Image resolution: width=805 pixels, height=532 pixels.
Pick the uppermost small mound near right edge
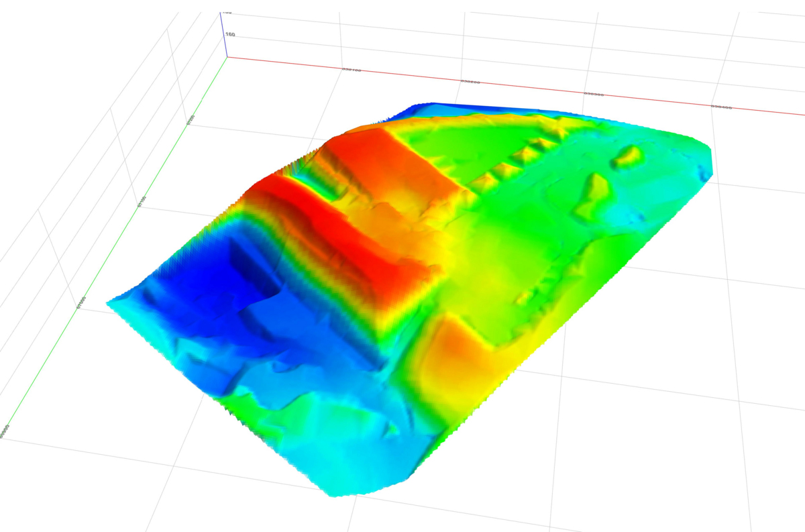(x=629, y=156)
